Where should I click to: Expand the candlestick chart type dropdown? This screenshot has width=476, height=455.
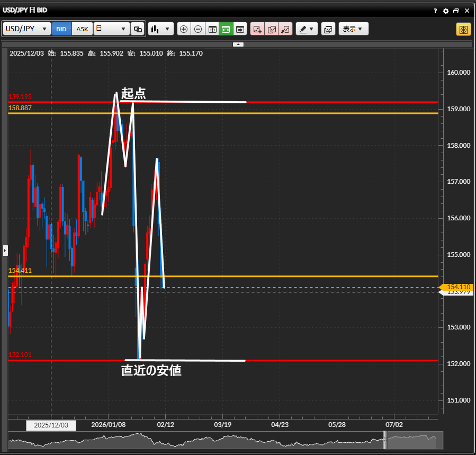tap(161, 29)
